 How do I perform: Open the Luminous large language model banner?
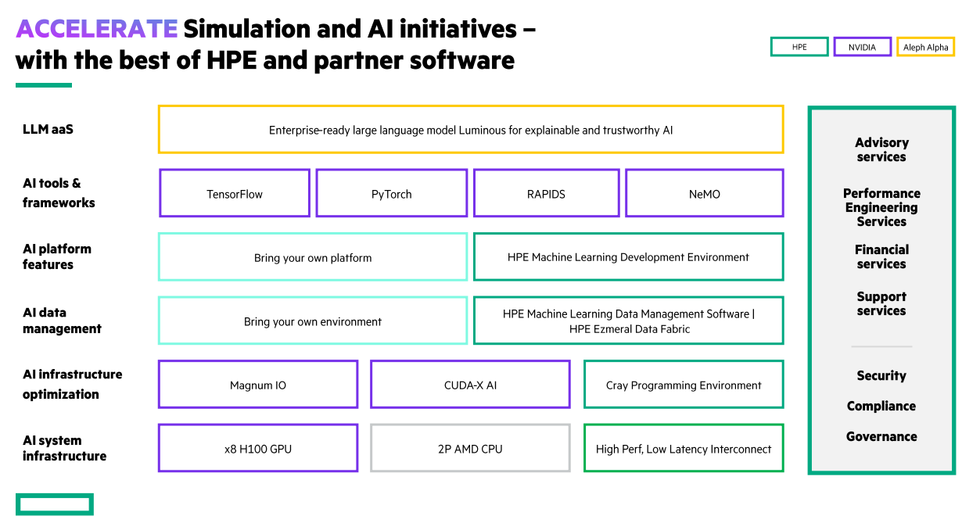(470, 129)
